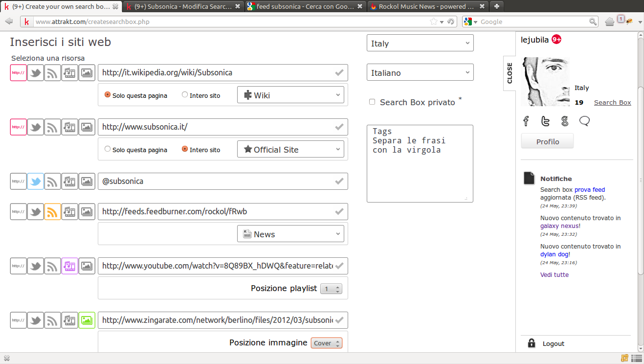This screenshot has width=644, height=364.
Task: Click the Tags text area
Action: (420, 163)
